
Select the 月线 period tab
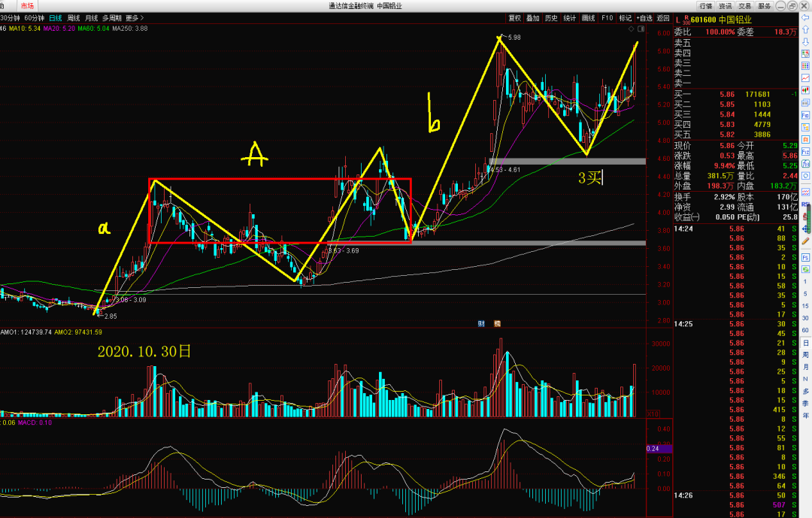tap(92, 18)
